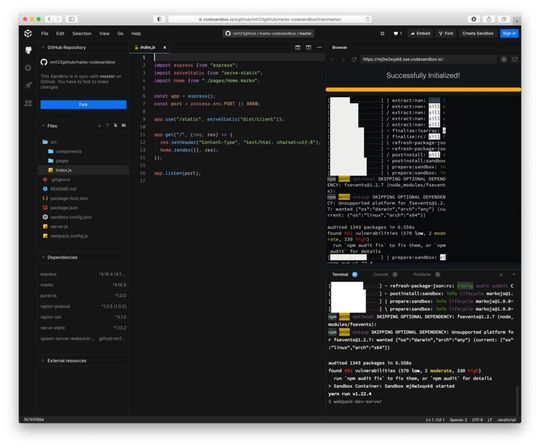Viewport: 540px width, 448px height.
Task: Click the collapse icon at the right end of terminal tab row
Action: [x=513, y=274]
